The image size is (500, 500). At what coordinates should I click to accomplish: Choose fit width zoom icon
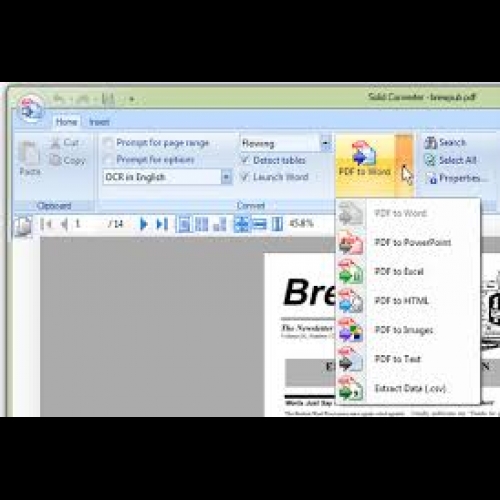[260, 224]
